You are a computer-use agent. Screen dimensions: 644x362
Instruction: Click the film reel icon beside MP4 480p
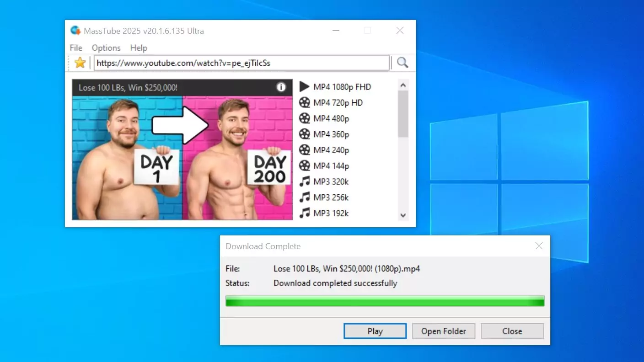pos(305,118)
